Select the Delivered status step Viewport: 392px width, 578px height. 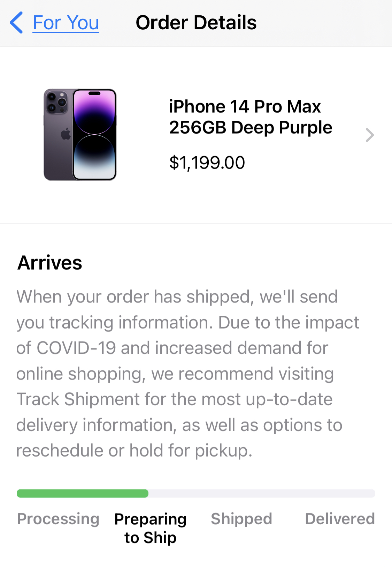340,519
